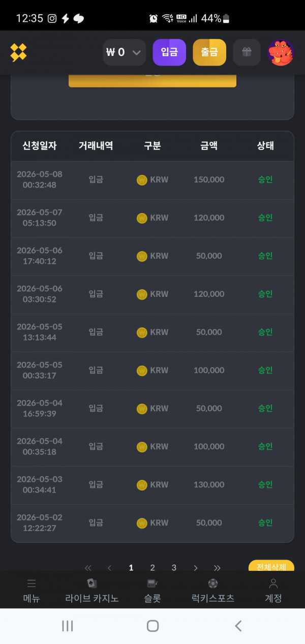Click the purple 입금 deposit button
The width and height of the screenshot is (305, 644).
click(x=169, y=52)
